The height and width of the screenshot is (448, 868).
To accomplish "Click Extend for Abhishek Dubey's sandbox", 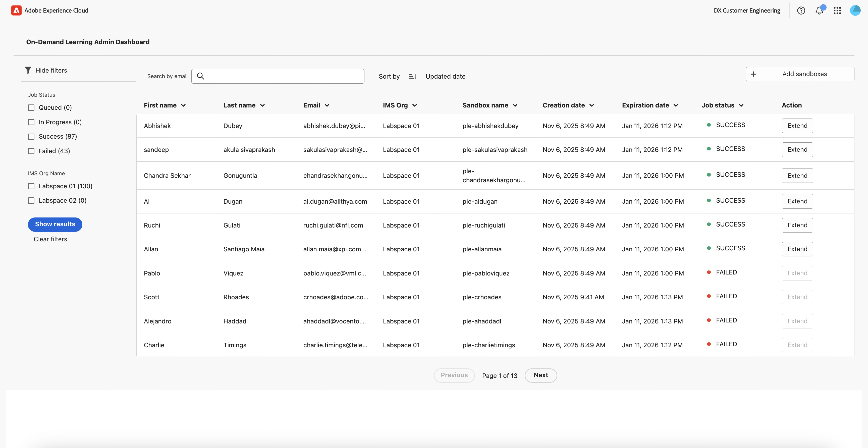I will (797, 126).
